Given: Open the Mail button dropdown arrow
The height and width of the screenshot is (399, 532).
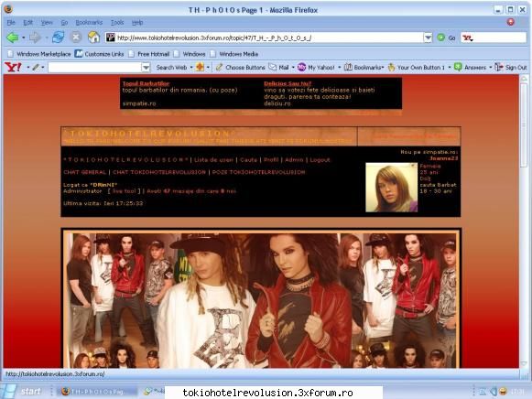Looking at the screenshot, I should [293, 67].
